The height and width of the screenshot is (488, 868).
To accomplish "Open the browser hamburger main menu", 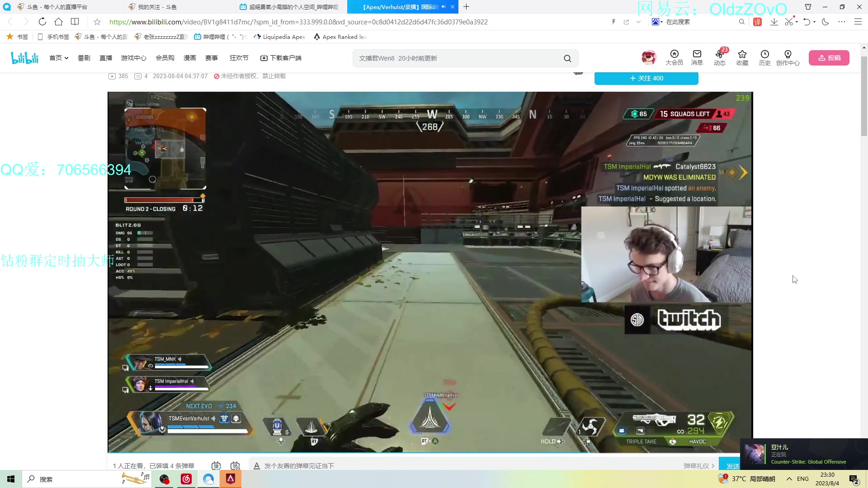I will point(858,22).
